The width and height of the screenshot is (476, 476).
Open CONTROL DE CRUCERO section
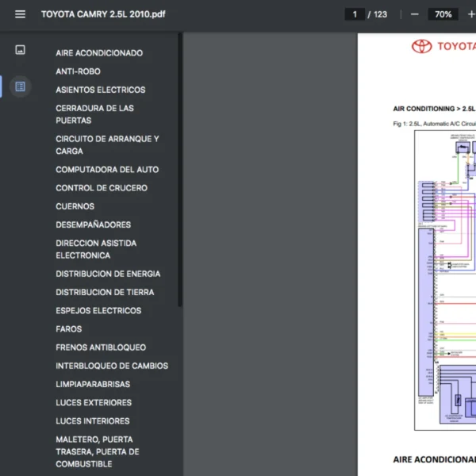point(102,188)
